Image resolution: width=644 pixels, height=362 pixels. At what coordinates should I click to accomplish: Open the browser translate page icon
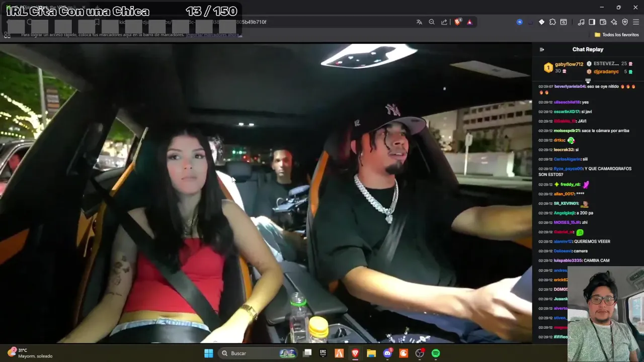(x=419, y=22)
